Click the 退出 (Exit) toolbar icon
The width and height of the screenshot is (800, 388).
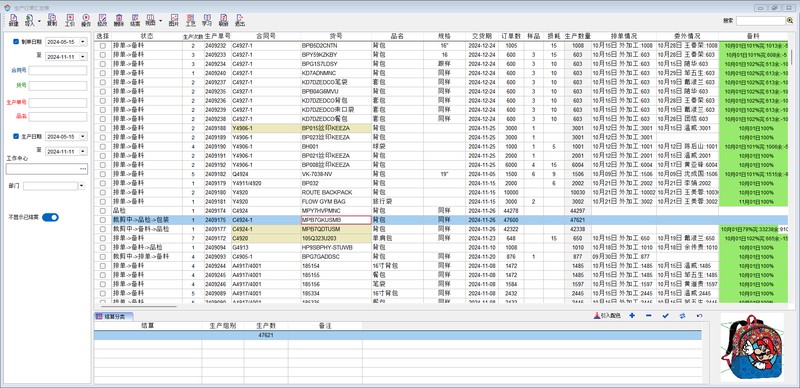(240, 20)
